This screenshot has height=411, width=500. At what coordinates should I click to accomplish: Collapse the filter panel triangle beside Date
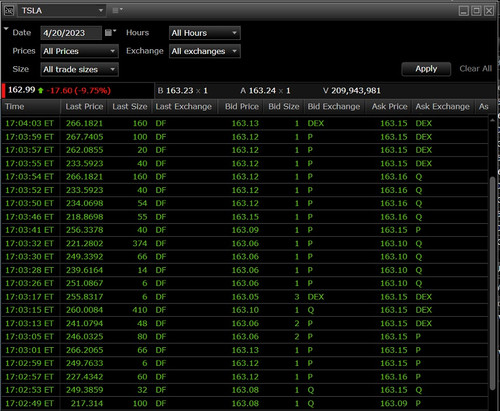6,29
